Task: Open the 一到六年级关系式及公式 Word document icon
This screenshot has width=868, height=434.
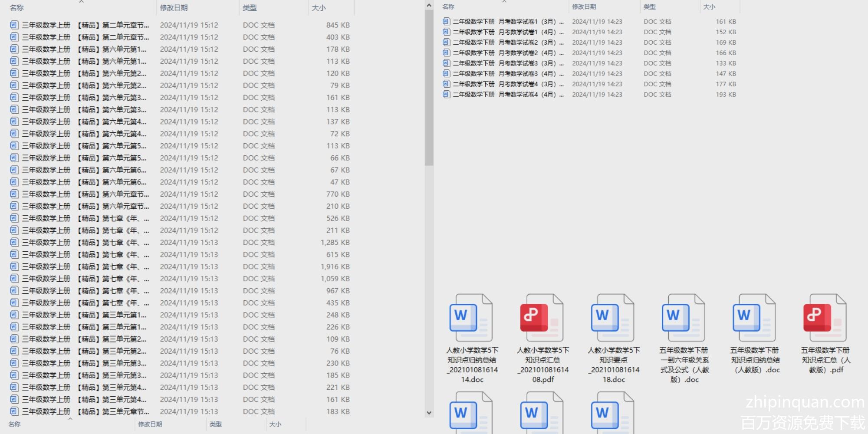Action: 684,318
